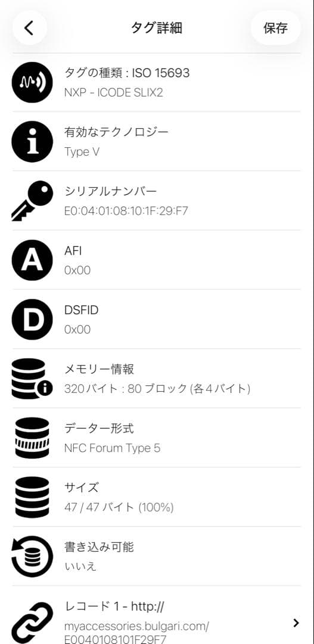Click the database info icon for メモリー情報

pyautogui.click(x=32, y=379)
